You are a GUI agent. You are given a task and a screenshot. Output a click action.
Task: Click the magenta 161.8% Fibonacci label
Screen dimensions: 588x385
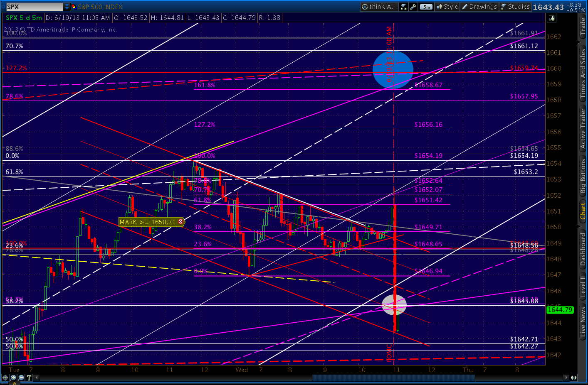click(205, 85)
